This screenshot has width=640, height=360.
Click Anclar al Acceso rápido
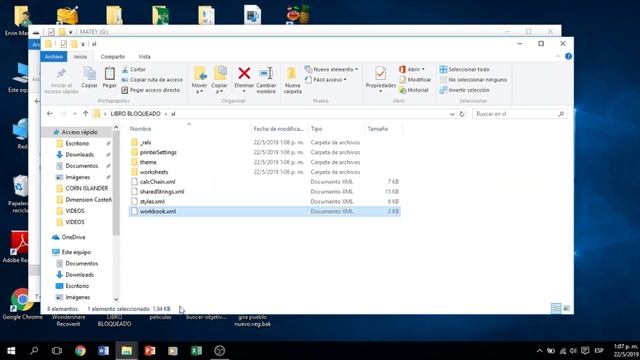(61, 81)
